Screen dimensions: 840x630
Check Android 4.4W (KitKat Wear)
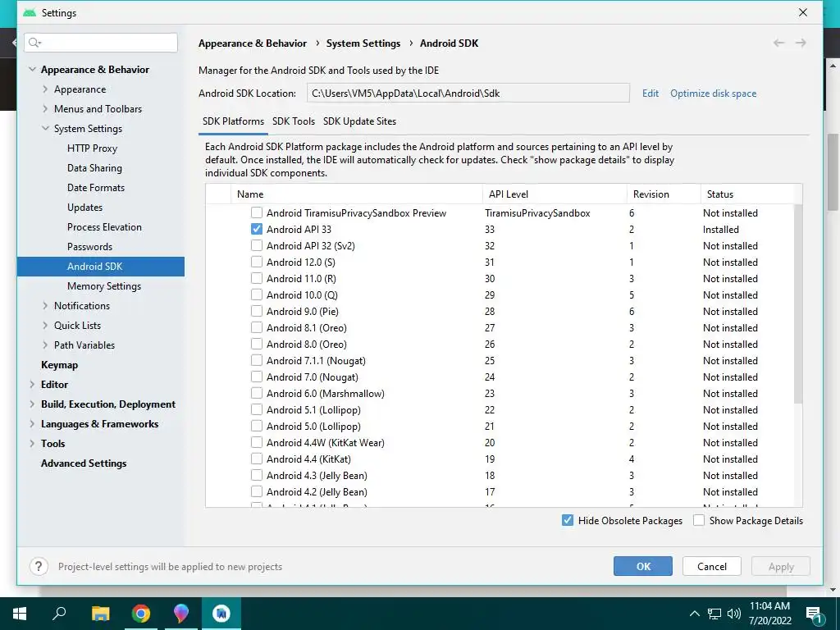click(257, 442)
